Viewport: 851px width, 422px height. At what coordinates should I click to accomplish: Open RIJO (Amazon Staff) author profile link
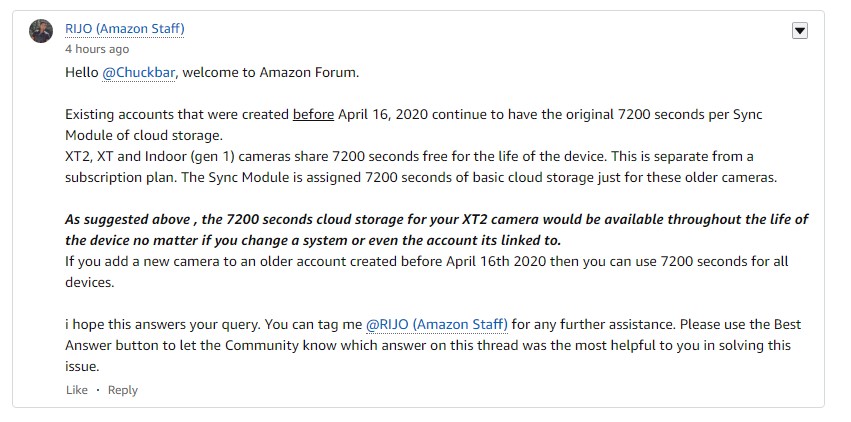click(x=124, y=29)
